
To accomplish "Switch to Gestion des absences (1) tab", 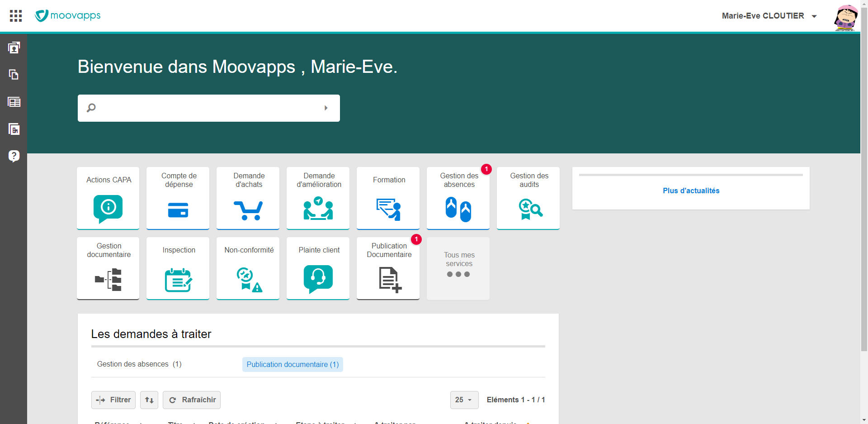I will 139,364.
